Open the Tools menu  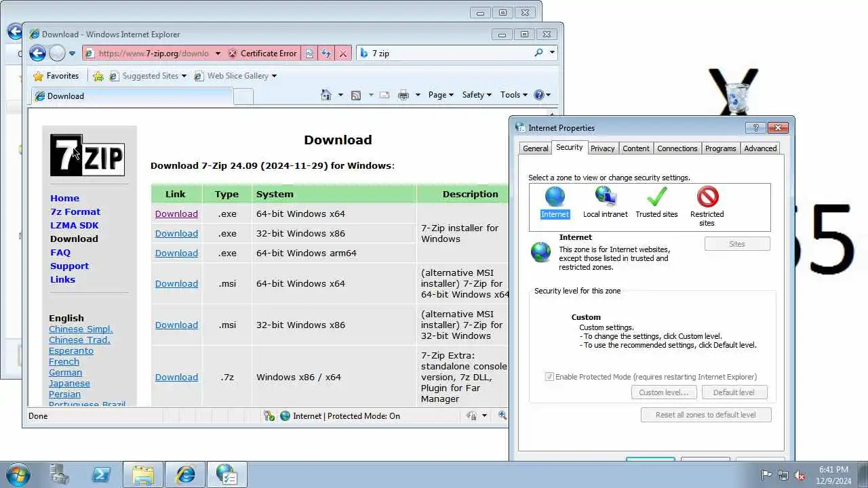[513, 95]
